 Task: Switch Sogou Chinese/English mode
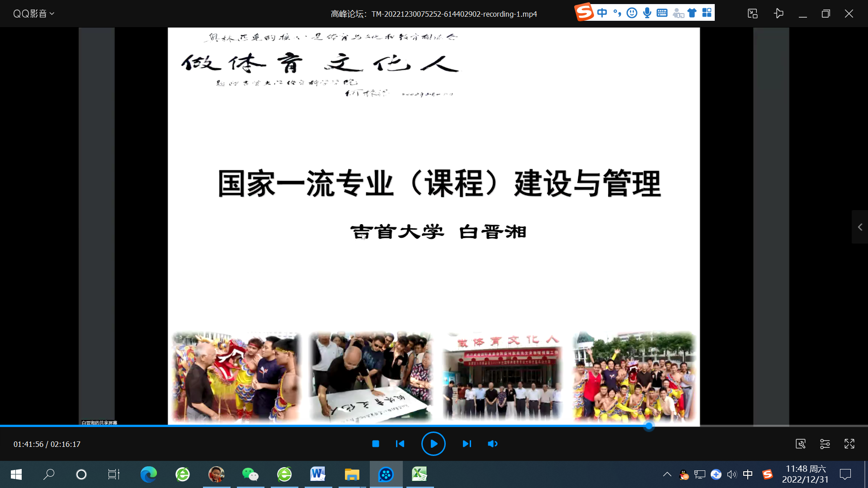click(602, 13)
